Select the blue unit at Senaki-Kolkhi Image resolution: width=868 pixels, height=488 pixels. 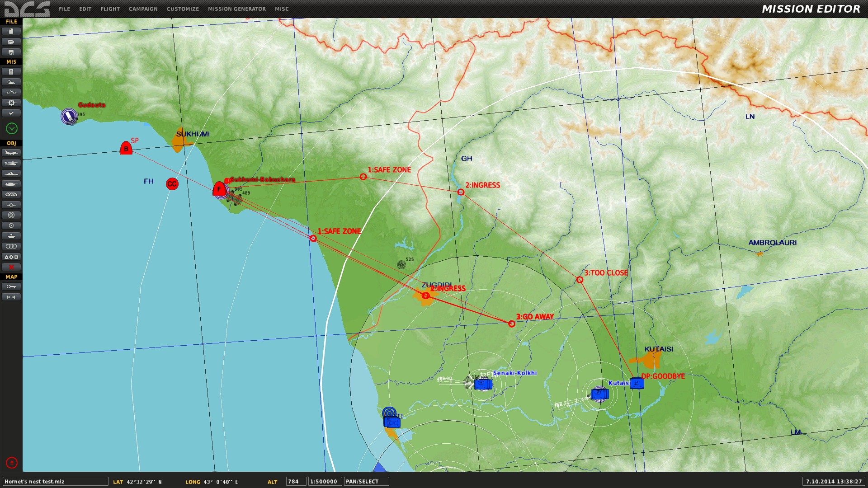(x=483, y=384)
